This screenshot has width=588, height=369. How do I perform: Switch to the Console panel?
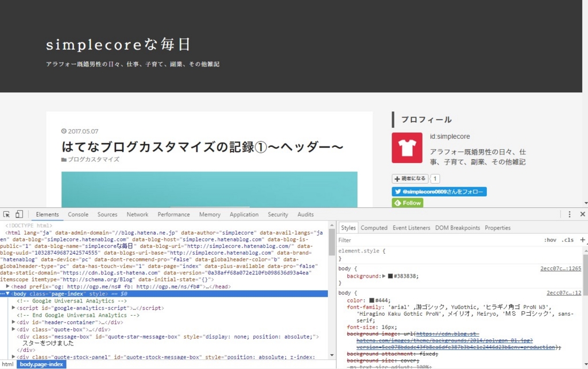coord(78,214)
